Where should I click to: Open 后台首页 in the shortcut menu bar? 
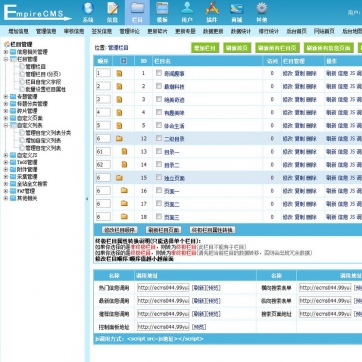296,31
